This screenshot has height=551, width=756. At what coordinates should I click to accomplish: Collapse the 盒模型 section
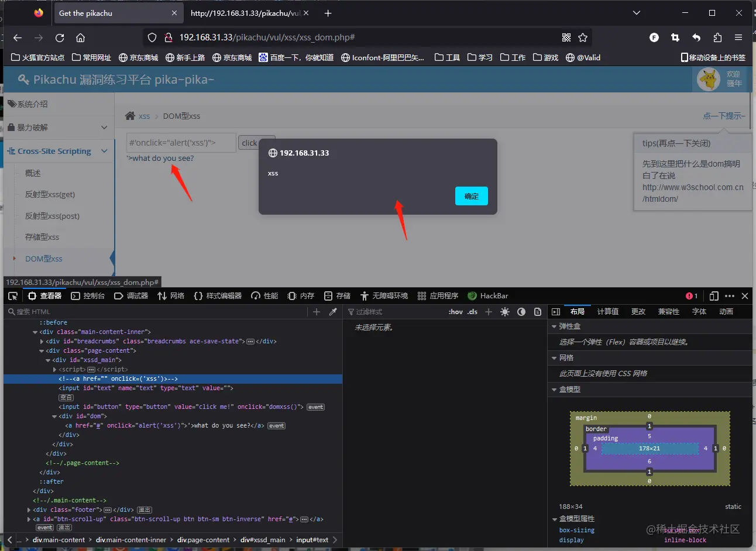[554, 390]
